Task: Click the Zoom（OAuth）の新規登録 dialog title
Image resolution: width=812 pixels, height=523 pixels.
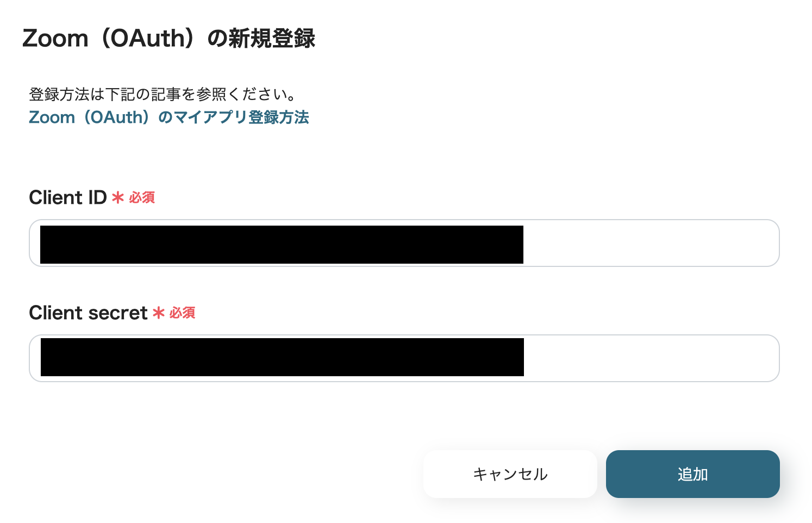Action: 168,39
